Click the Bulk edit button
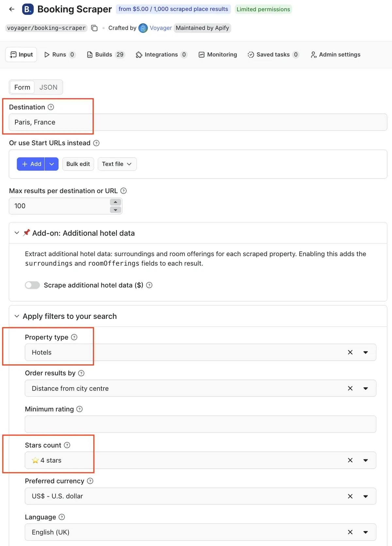 click(78, 164)
